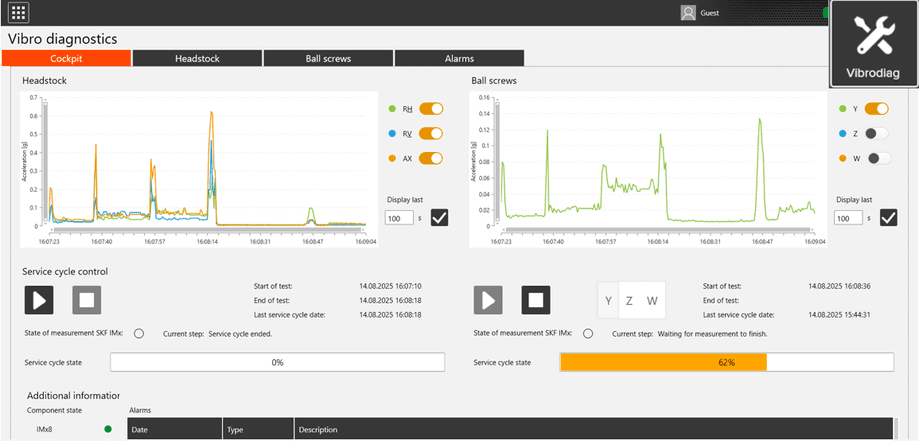Select the Z axis button
Image resolution: width=919 pixels, height=441 pixels.
[630, 301]
